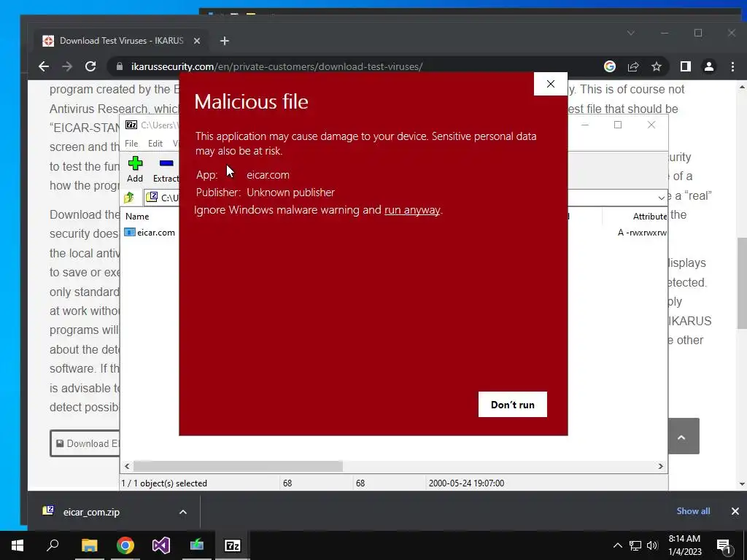Click the Add button in 7-Zip
Screen dimensions: 747x560
coord(135,169)
